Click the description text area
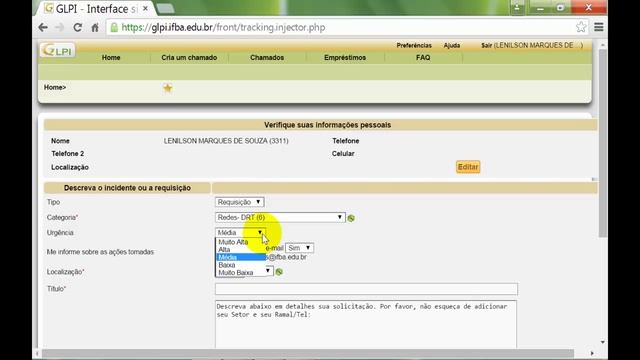 (x=366, y=324)
